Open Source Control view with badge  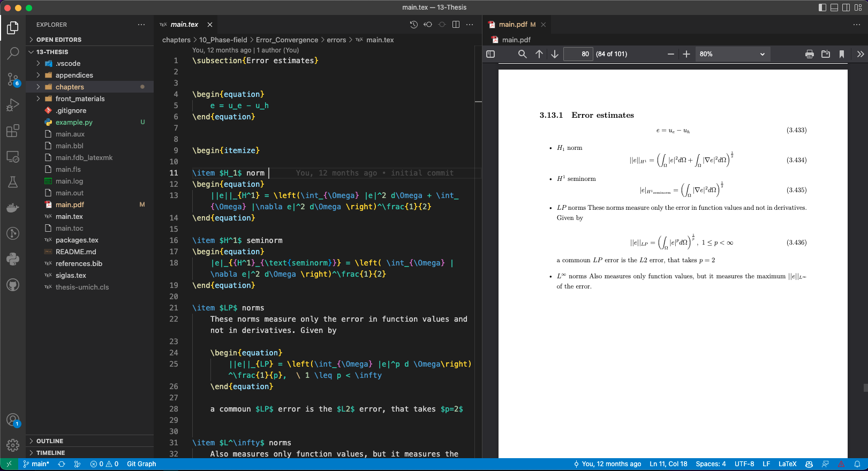13,79
